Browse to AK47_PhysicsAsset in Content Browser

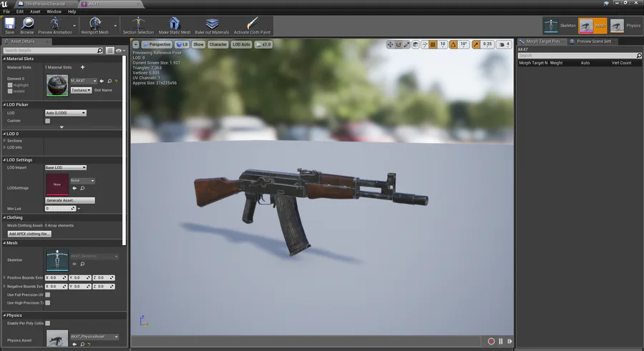tap(82, 344)
